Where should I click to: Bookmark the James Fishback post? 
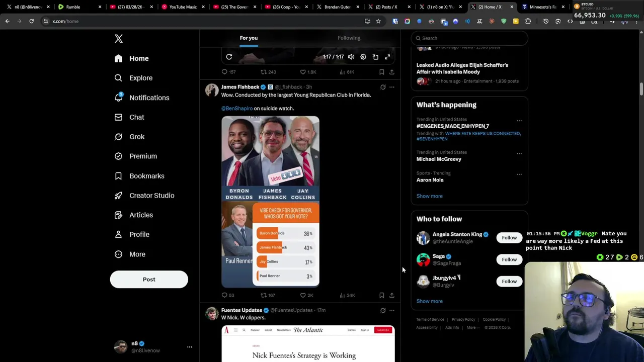(381, 295)
